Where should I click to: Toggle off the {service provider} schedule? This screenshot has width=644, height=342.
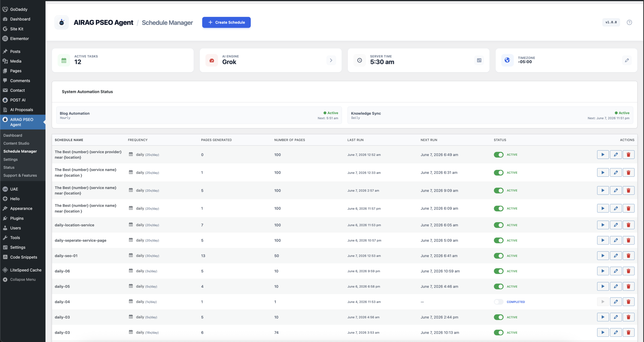point(498,155)
